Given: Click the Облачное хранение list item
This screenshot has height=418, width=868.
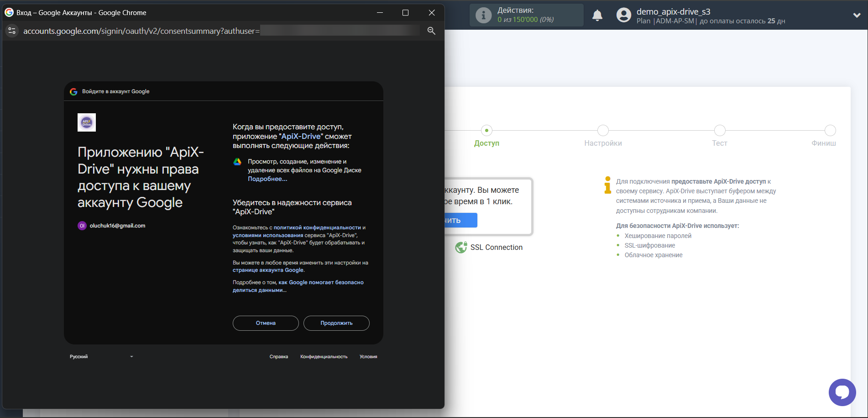Looking at the screenshot, I should [654, 255].
